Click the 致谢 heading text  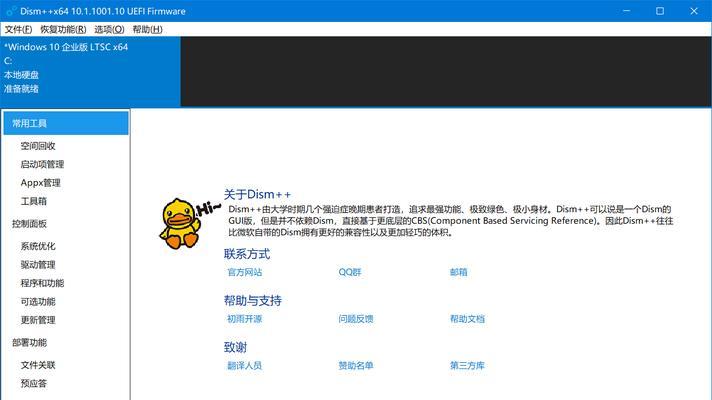(235, 347)
